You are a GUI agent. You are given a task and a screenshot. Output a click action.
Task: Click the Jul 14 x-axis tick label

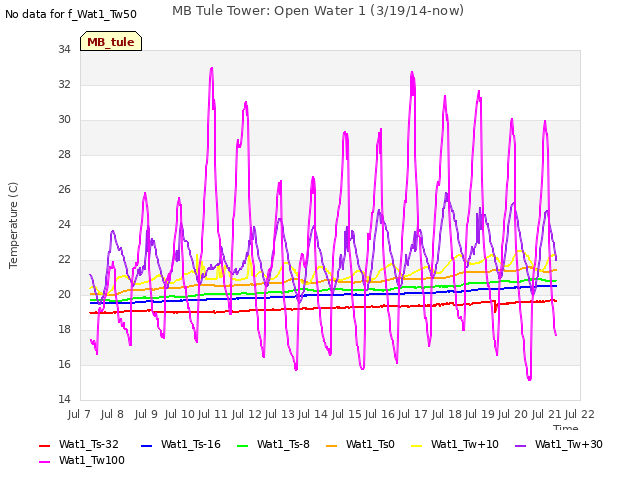click(x=313, y=414)
